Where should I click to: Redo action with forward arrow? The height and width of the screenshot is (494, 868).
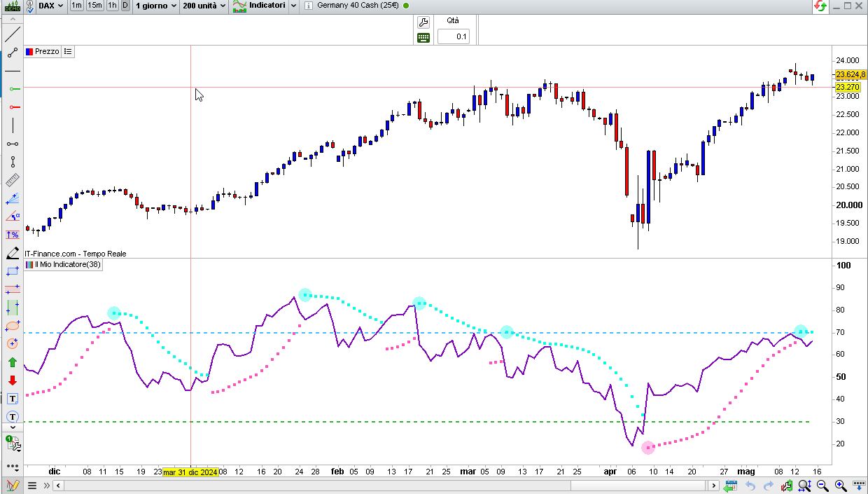tap(769, 486)
